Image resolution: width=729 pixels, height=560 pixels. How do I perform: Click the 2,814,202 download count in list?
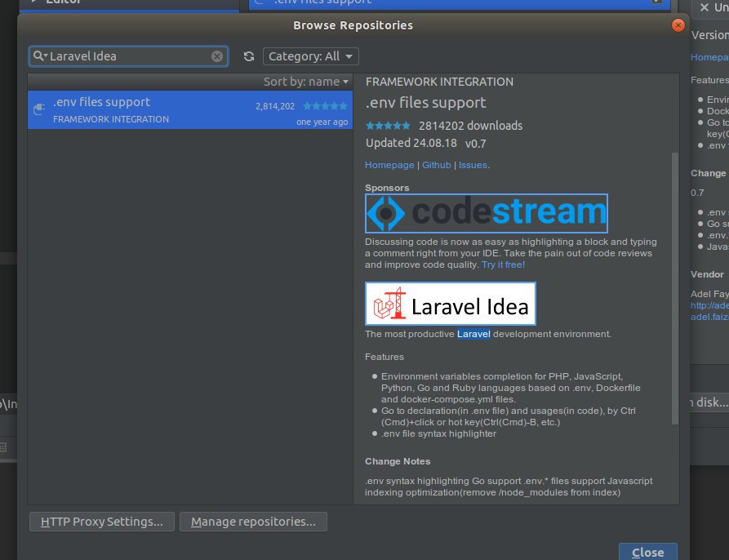tap(275, 106)
